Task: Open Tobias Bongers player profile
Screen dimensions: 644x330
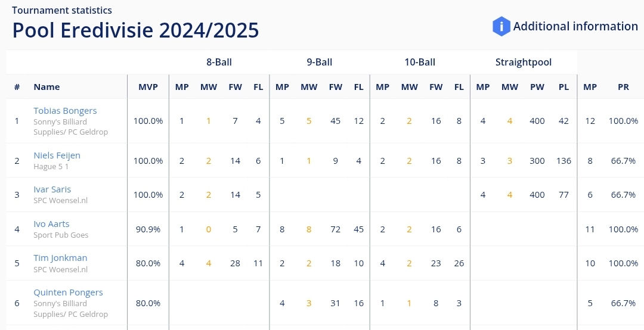Action: click(x=66, y=111)
